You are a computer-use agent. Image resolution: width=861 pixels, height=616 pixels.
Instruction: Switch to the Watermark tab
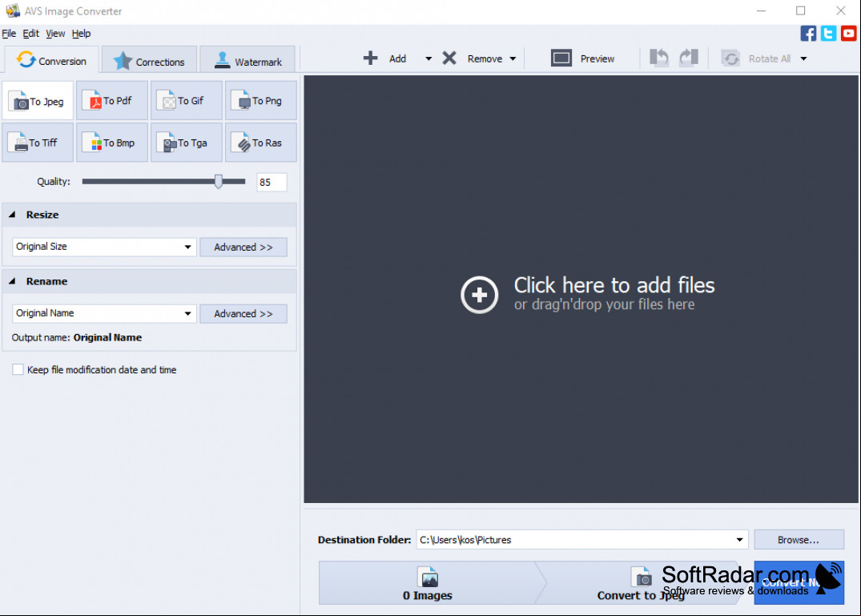[247, 60]
